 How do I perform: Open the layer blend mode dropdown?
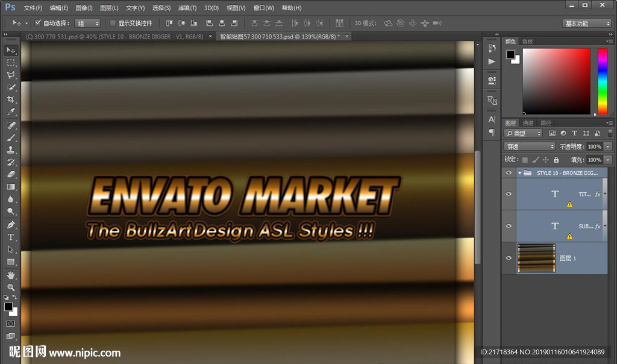(530, 146)
